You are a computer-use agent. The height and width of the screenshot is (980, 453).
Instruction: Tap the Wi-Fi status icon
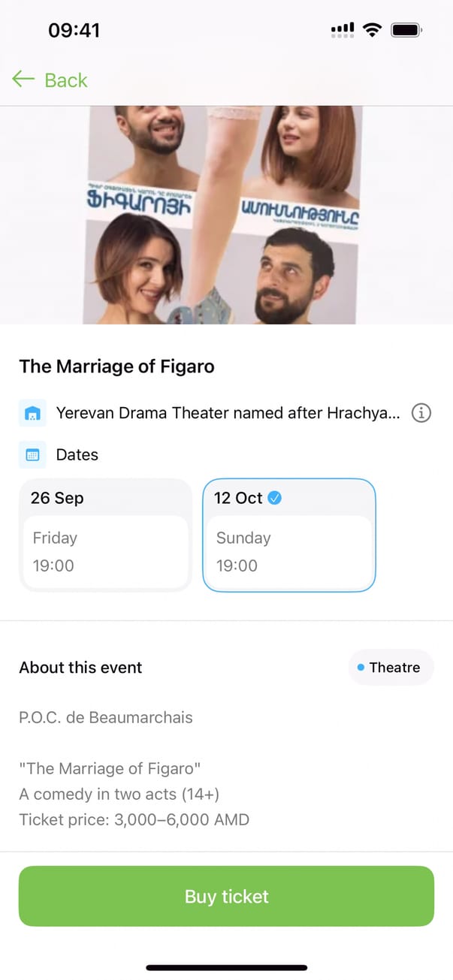[x=371, y=30]
